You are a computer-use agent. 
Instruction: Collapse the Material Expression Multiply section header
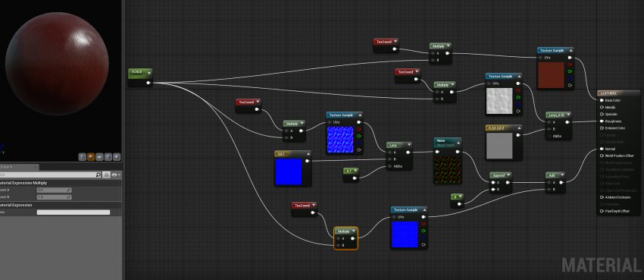pyautogui.click(x=61, y=183)
